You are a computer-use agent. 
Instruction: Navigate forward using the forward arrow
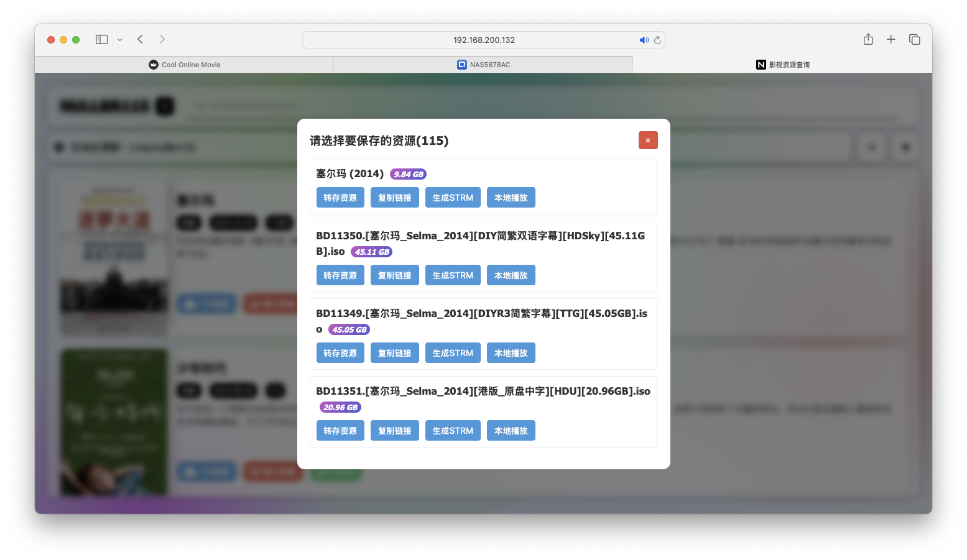(x=162, y=39)
